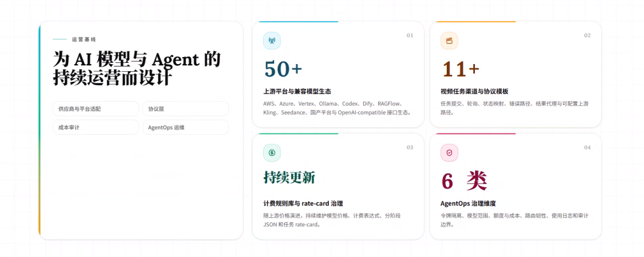Click the 50+ statistic number
644x257 pixels.
point(283,69)
